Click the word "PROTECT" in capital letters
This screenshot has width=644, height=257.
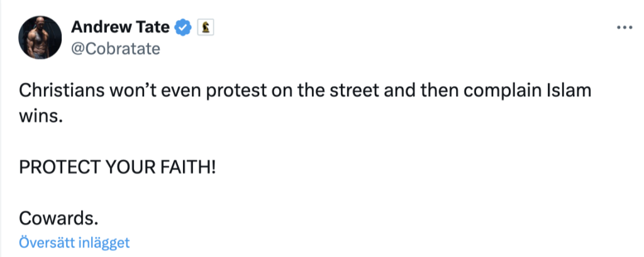click(58, 167)
